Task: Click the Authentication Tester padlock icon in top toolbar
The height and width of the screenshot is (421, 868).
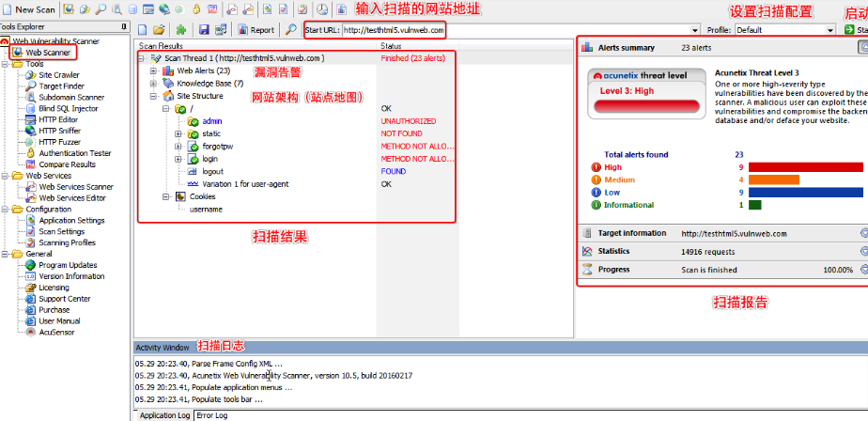Action: pos(196,9)
